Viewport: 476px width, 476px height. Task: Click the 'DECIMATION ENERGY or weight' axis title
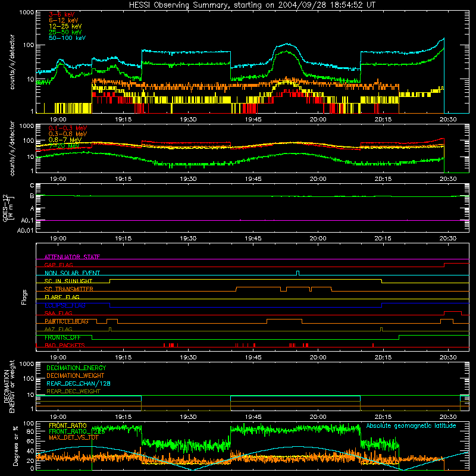tap(9, 386)
